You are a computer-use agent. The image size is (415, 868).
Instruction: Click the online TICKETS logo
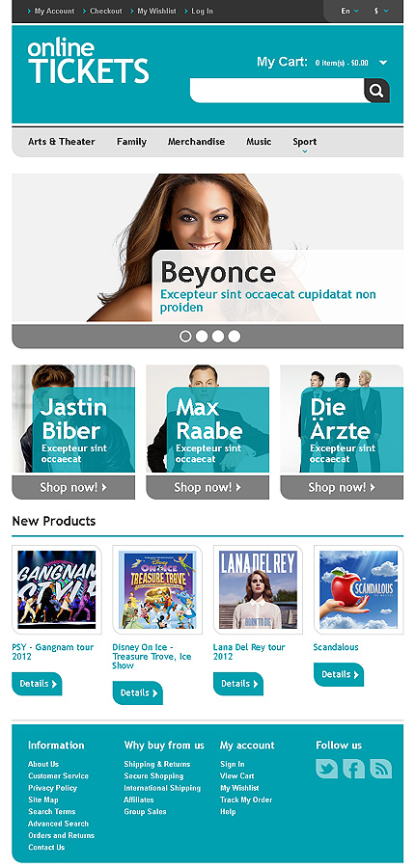click(88, 61)
